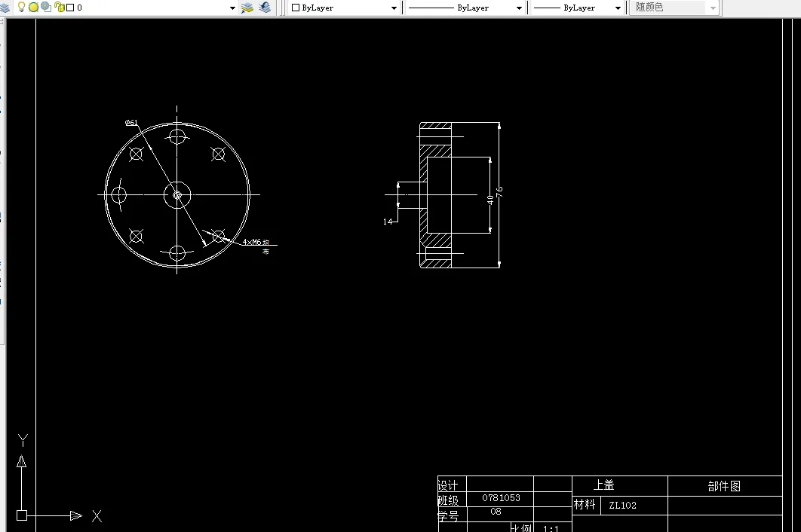This screenshot has height=532, width=801.
Task: Select the top hatched area of section view
Action: pos(435,126)
